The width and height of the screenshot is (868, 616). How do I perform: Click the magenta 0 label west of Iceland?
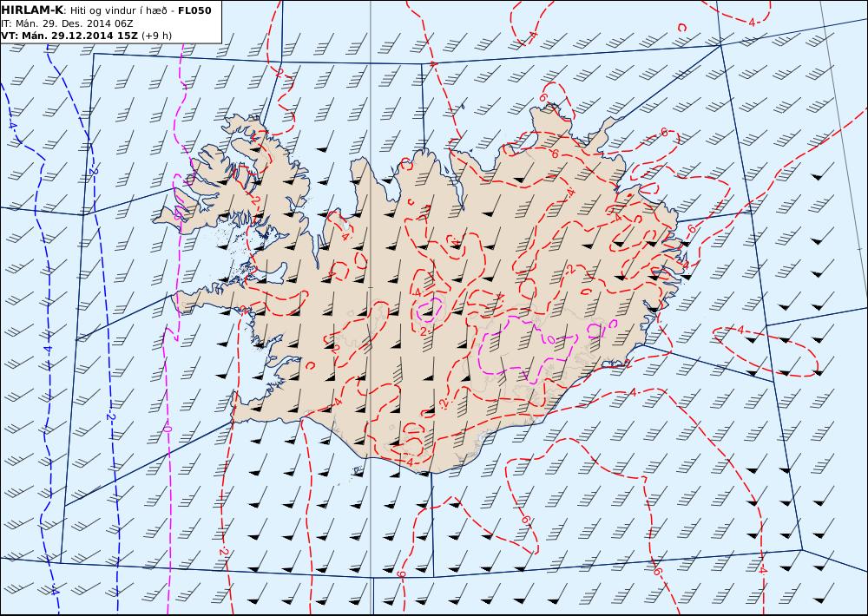(x=168, y=429)
